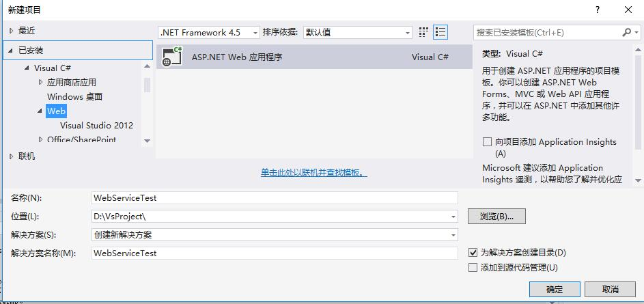Open the help question mark button

pyautogui.click(x=598, y=10)
